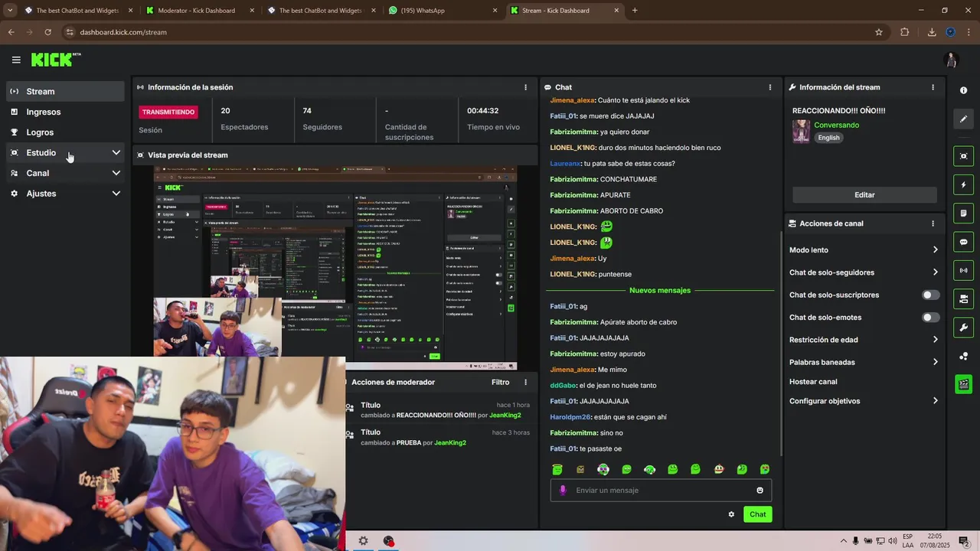Click the camera settings icon above the wrench
Image resolution: width=980 pixels, height=551 pixels.
click(x=963, y=298)
